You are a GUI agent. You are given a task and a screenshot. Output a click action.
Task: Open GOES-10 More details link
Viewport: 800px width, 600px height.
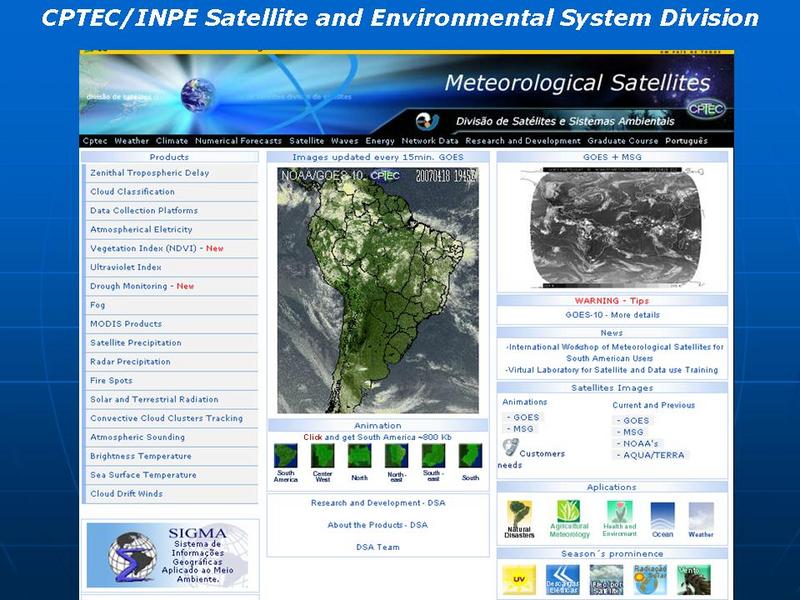612,315
